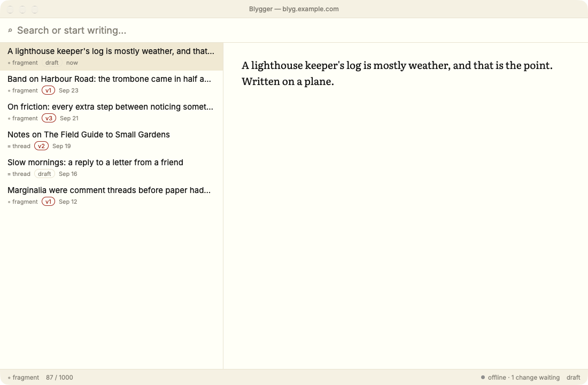Focus the "Search or start writing..." field
The image size is (588, 385).
(294, 30)
